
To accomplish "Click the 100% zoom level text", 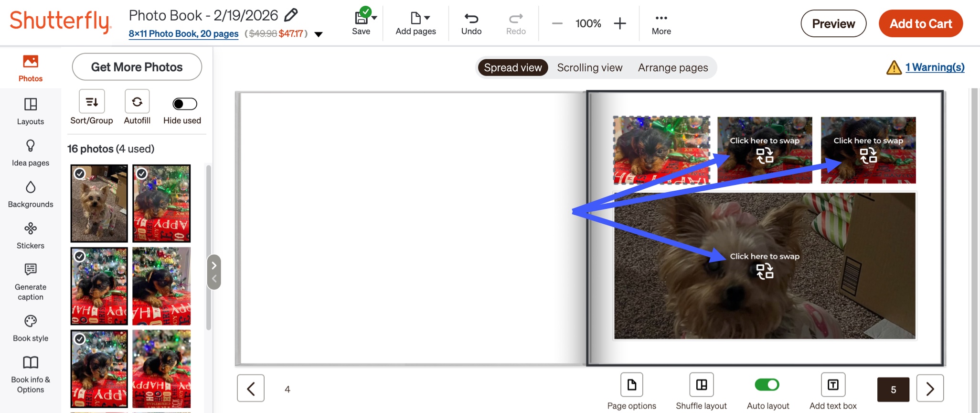I will point(588,23).
